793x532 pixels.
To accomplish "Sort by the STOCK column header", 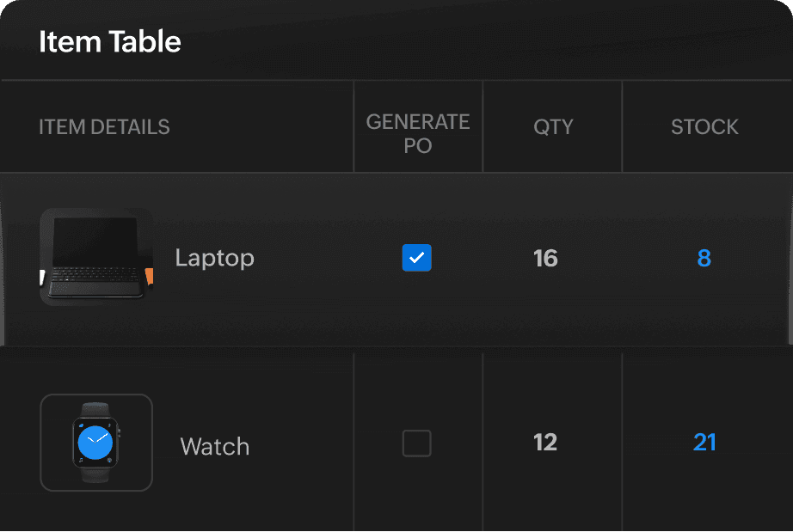I will [704, 127].
